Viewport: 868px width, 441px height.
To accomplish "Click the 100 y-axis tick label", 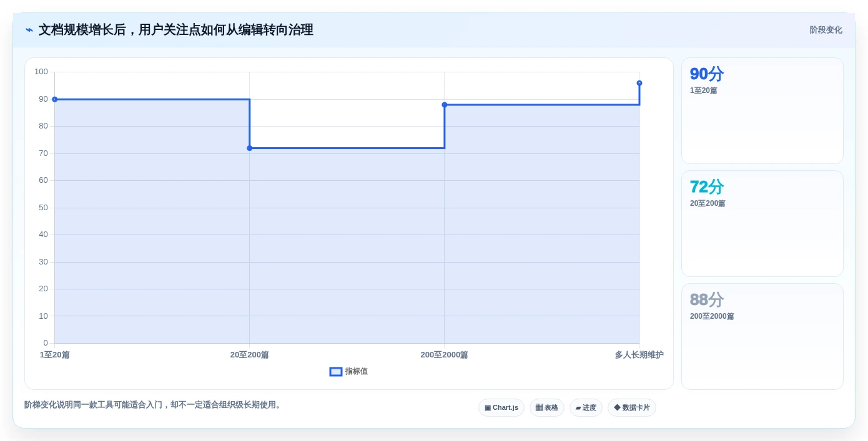I will (41, 72).
